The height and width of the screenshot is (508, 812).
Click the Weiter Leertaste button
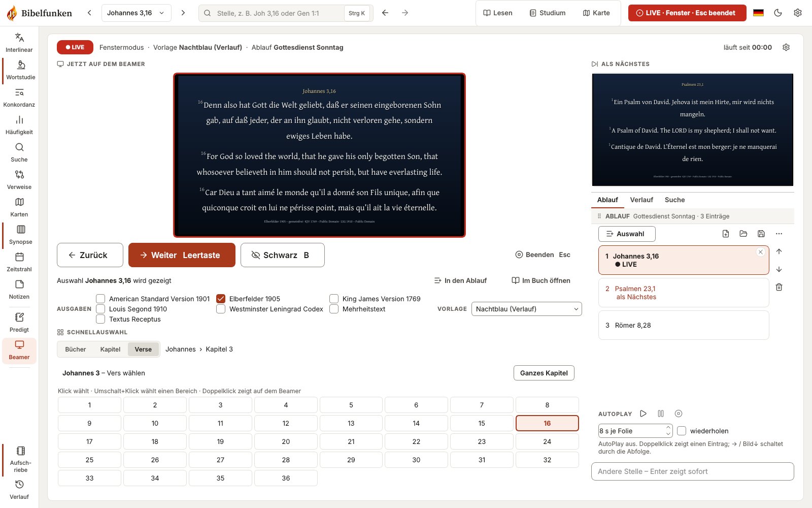click(x=182, y=255)
